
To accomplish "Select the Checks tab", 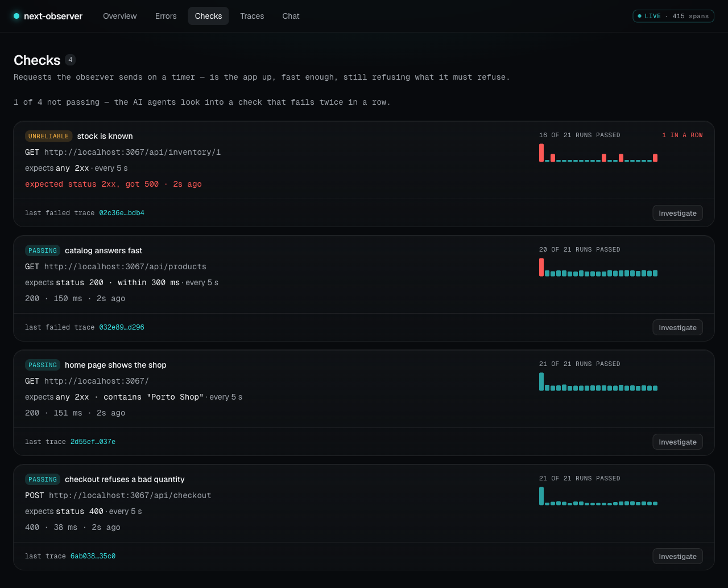I will pyautogui.click(x=208, y=16).
